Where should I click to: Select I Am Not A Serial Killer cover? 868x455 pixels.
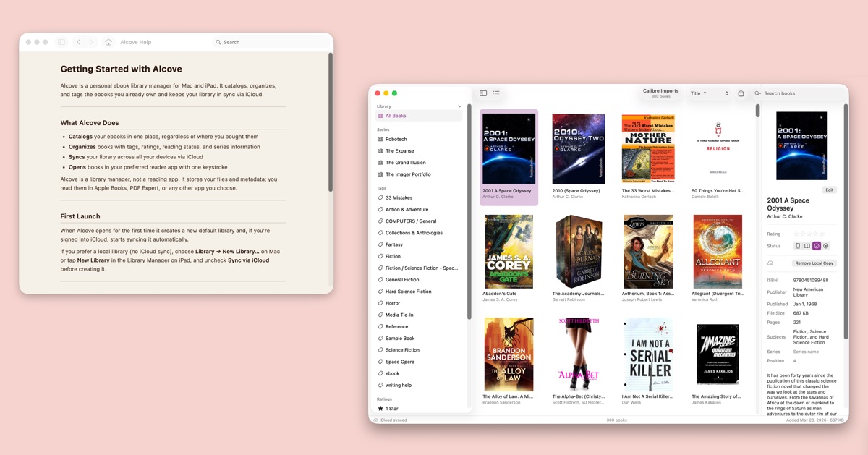pyautogui.click(x=648, y=354)
